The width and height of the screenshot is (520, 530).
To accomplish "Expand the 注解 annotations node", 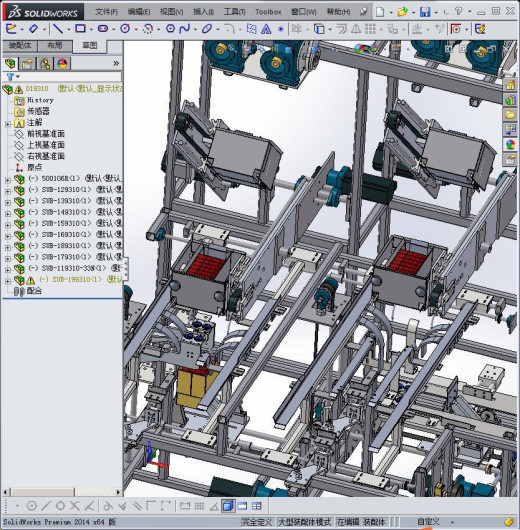I will tap(8, 124).
